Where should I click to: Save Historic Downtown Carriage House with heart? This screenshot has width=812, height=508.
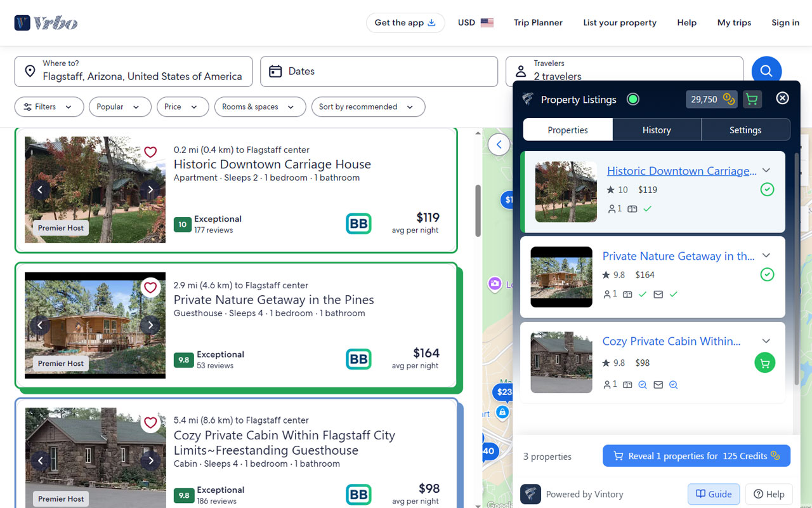pyautogui.click(x=150, y=152)
